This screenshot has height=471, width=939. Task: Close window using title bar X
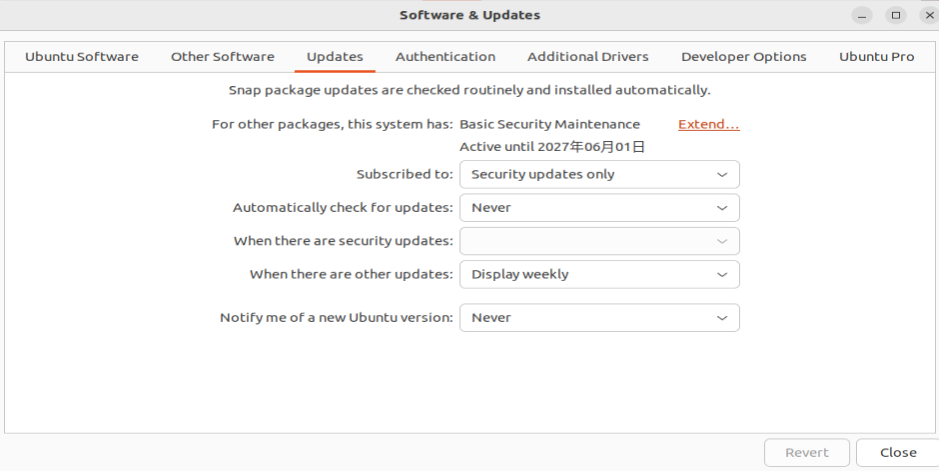tap(929, 16)
